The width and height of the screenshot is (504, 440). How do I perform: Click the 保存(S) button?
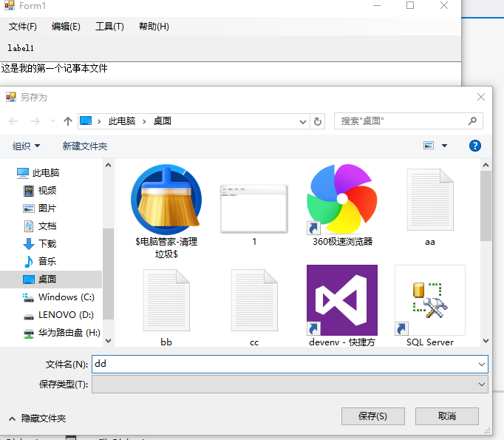[x=373, y=416]
